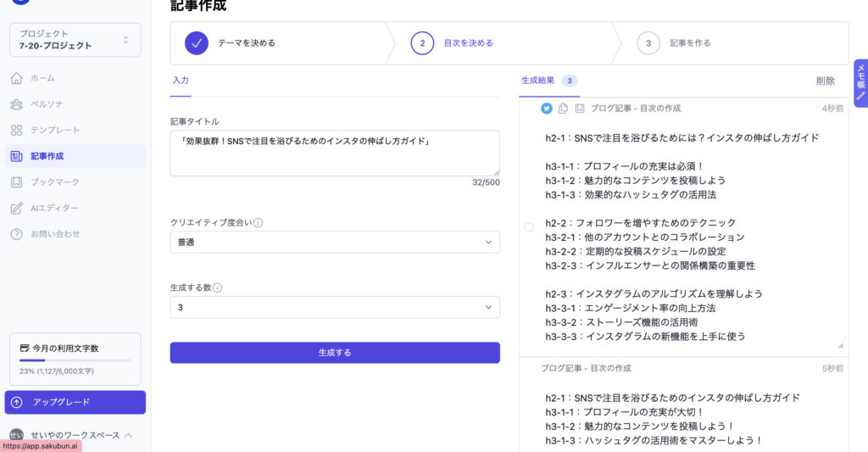Click the 生成する数 info icon
868x452 pixels.
click(217, 288)
